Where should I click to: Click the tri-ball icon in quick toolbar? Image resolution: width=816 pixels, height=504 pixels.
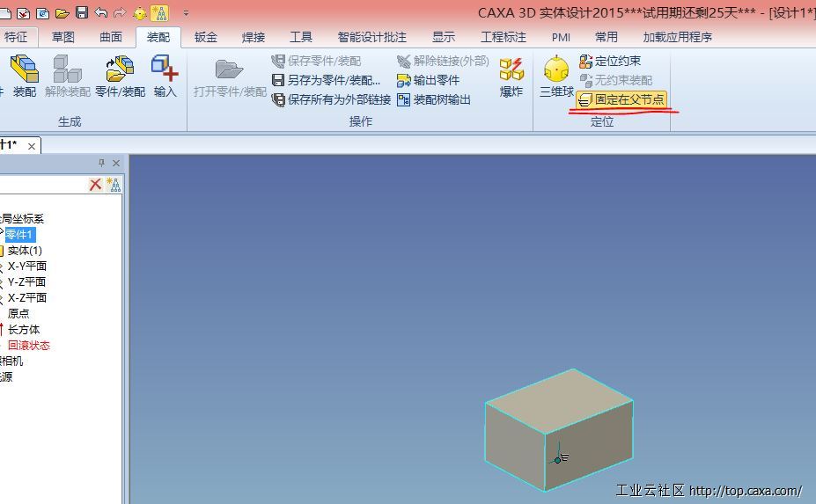[139, 13]
